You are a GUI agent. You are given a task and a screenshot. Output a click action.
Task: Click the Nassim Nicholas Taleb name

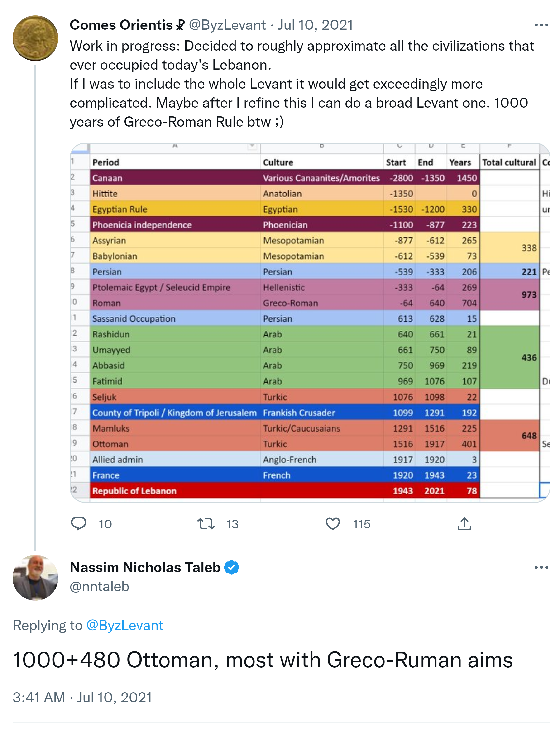145,567
